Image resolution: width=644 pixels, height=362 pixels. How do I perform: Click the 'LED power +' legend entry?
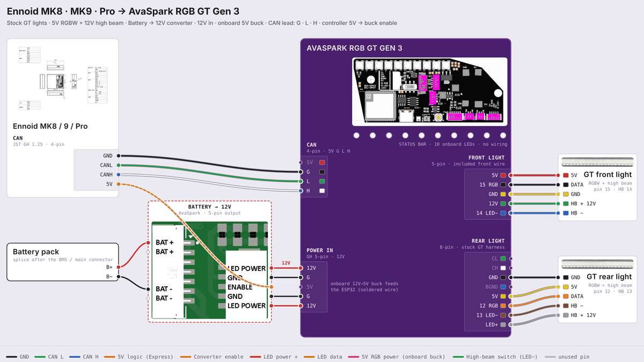pos(274,357)
